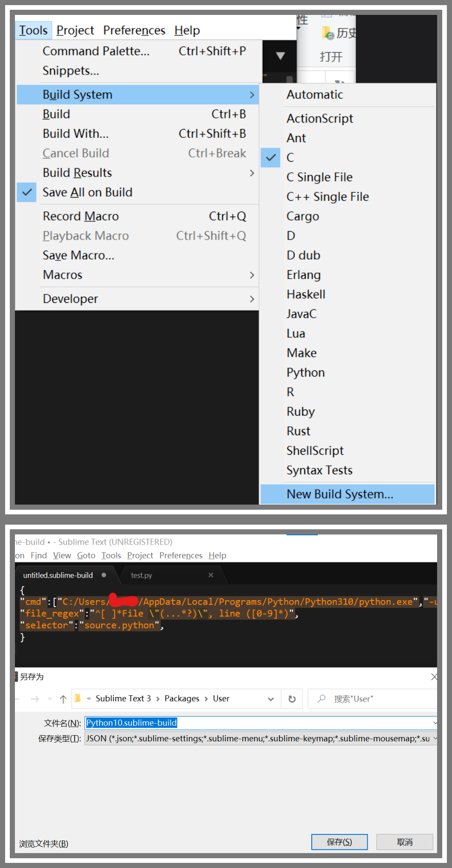The width and height of the screenshot is (452, 868).
Task: Select C++ Single File build system
Action: tap(348, 197)
